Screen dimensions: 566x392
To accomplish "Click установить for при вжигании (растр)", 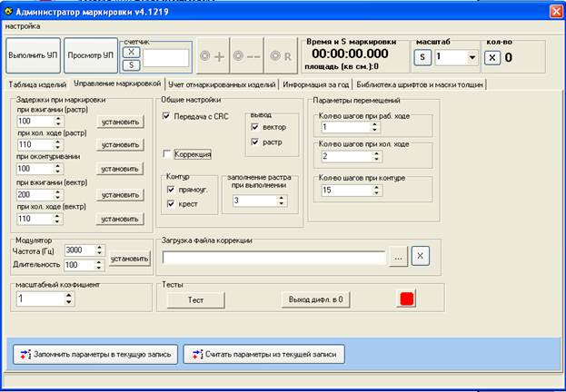I will 120,122.
